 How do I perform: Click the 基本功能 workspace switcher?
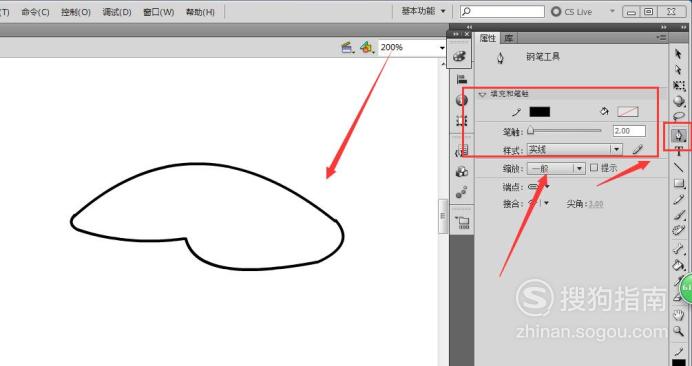(423, 11)
